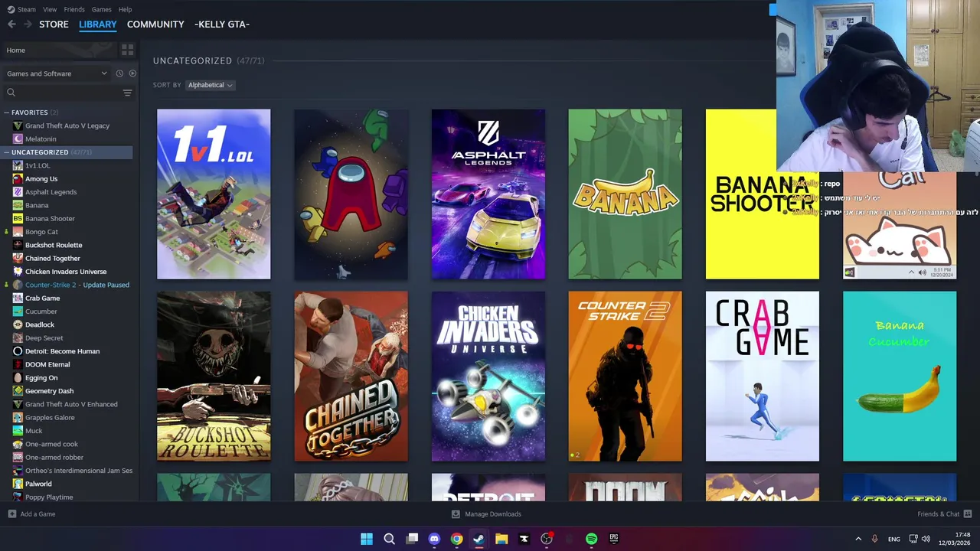Open recent activity clock filter
This screenshot has width=980, height=551.
point(119,73)
